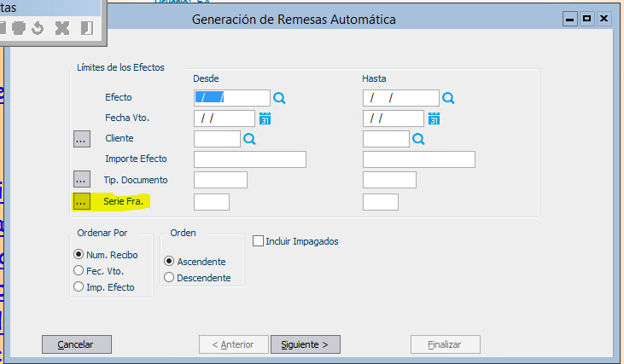Viewport: 624px width, 364px height.
Task: Click the exit door icon in the top-left toolbar
Action: click(87, 28)
